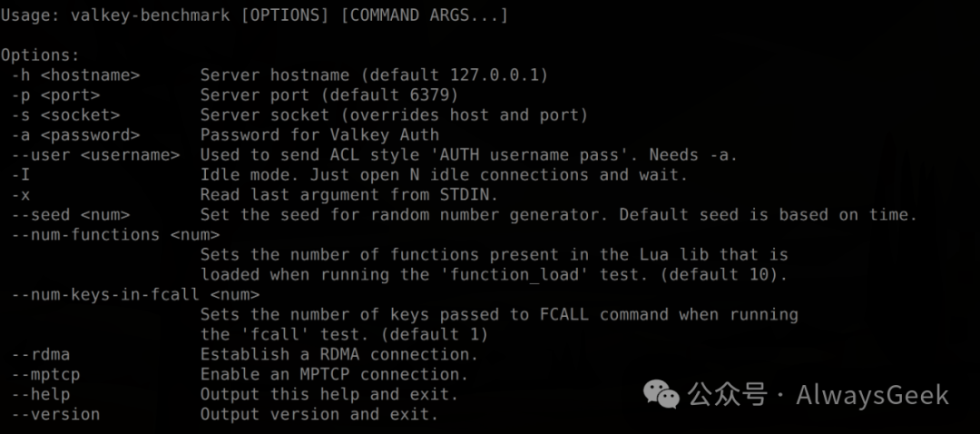Click the -a <password> option
This screenshot has height=434, width=980.
(75, 135)
